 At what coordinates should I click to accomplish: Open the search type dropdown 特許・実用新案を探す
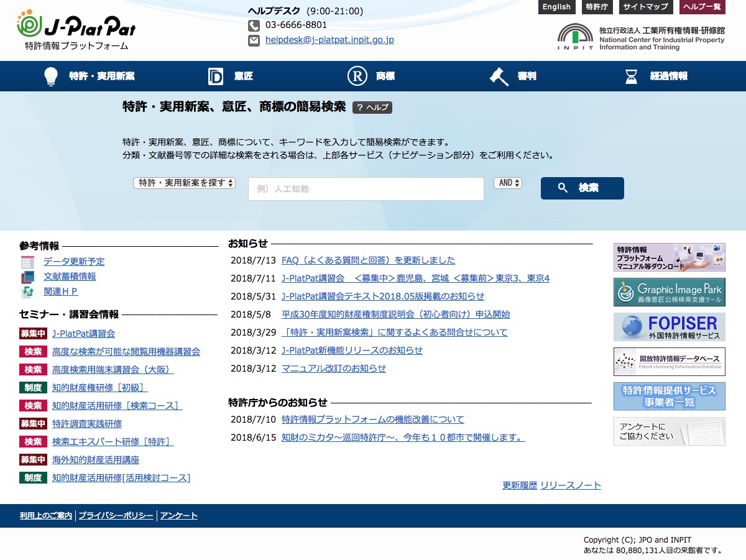click(x=184, y=183)
